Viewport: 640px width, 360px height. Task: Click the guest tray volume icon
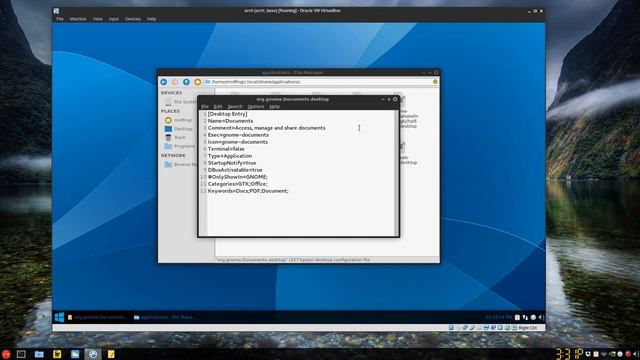point(541,317)
